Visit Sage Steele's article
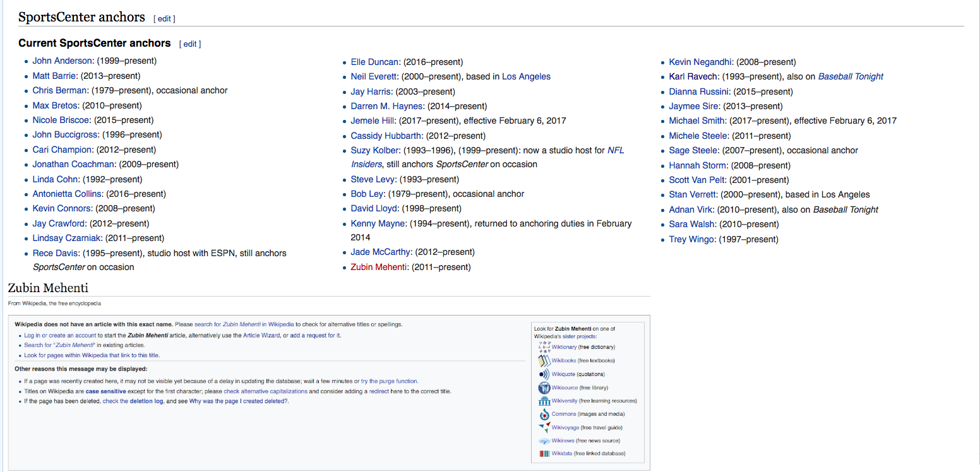The image size is (980, 472). point(693,150)
